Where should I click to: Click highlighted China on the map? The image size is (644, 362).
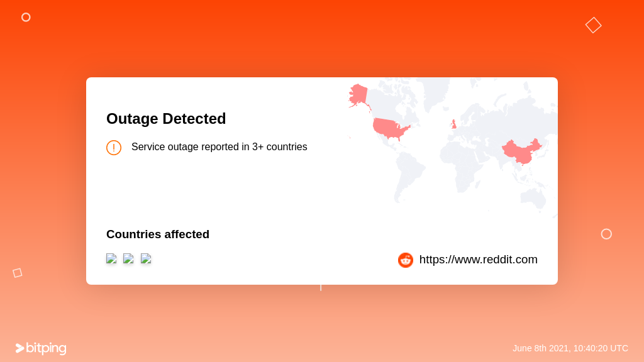[521, 151]
